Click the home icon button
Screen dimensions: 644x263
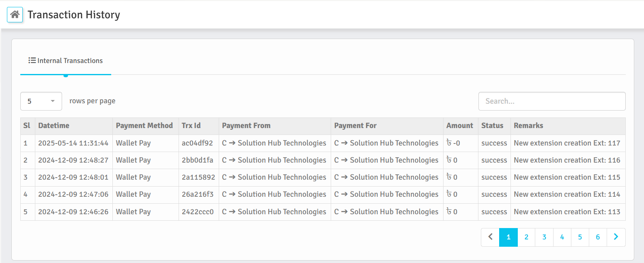(x=15, y=15)
